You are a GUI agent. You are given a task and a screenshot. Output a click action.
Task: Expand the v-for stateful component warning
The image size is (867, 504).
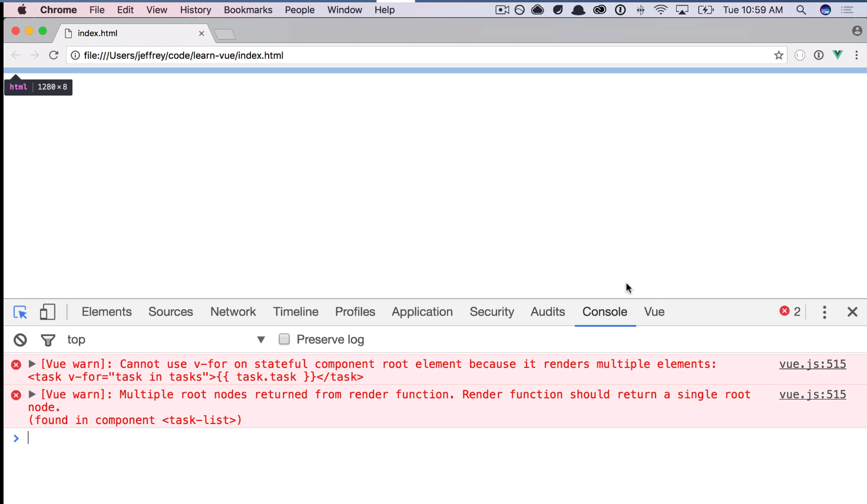32,364
